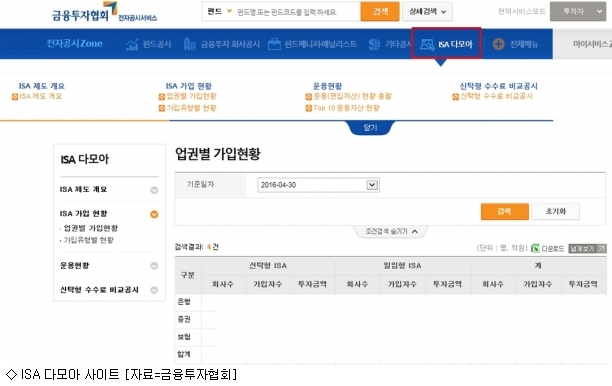Open the 펀드 search category dropdown

(219, 11)
